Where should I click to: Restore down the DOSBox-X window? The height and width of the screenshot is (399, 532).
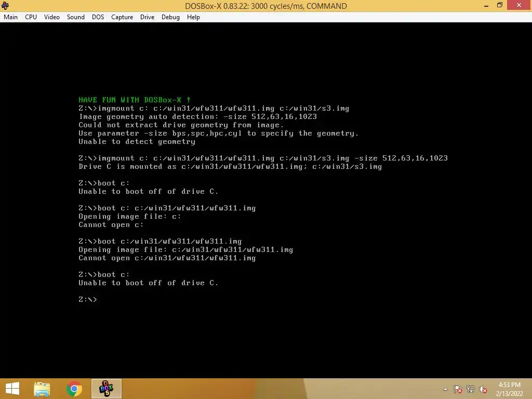[499, 5]
